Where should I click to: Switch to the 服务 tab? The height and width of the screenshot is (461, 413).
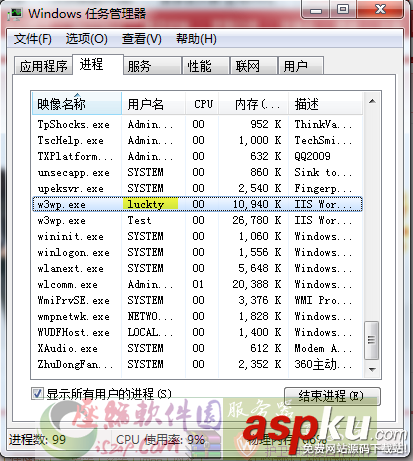pos(152,66)
